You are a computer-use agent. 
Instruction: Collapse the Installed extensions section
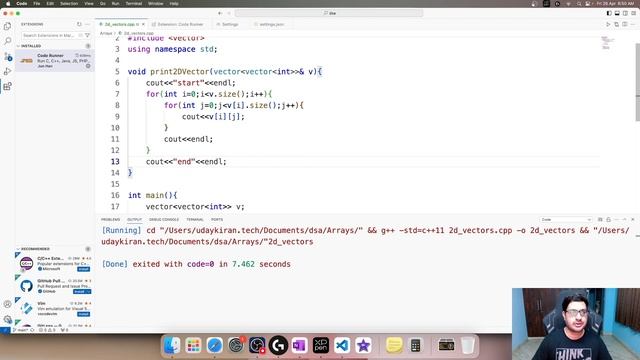click(18, 46)
